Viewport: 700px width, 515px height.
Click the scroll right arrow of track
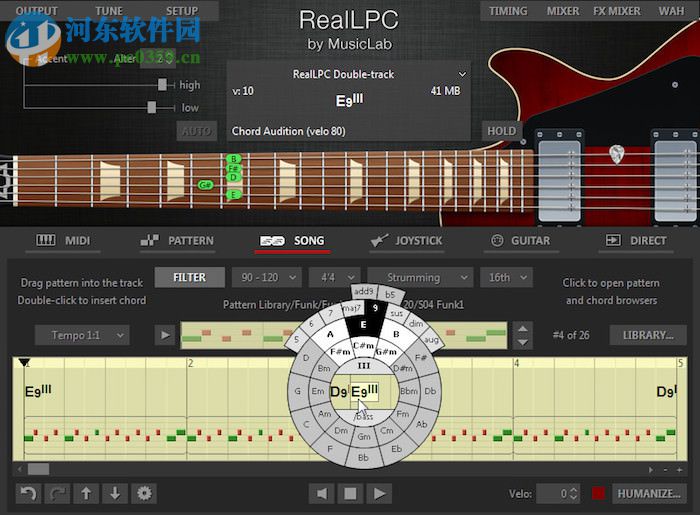coord(651,470)
